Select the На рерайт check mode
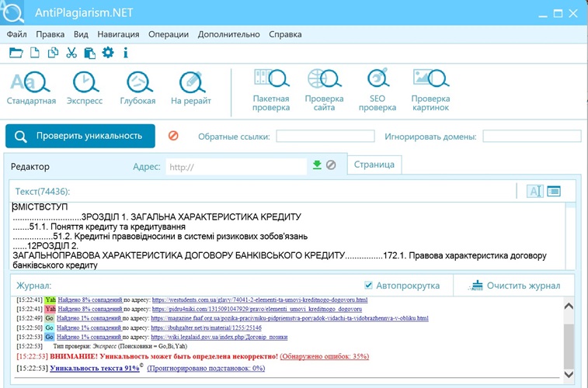This screenshot has height=388, width=588. click(191, 88)
